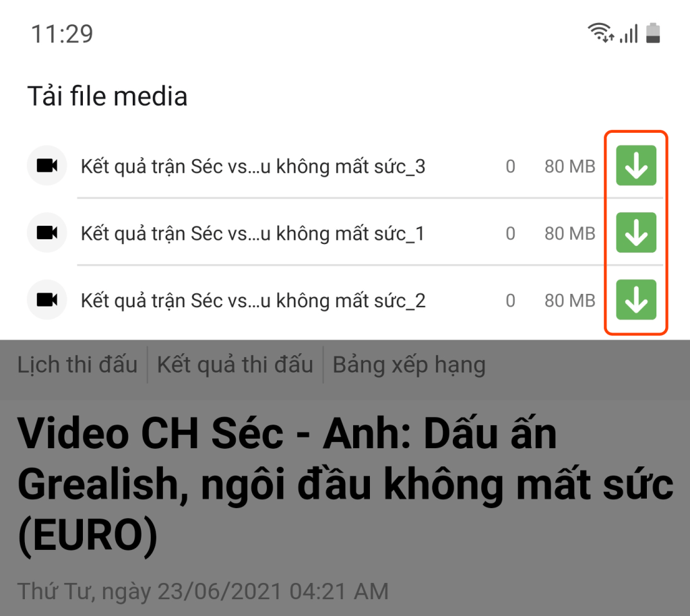Tap the camera icon for file sức_3
690x616 pixels.
pyautogui.click(x=46, y=165)
